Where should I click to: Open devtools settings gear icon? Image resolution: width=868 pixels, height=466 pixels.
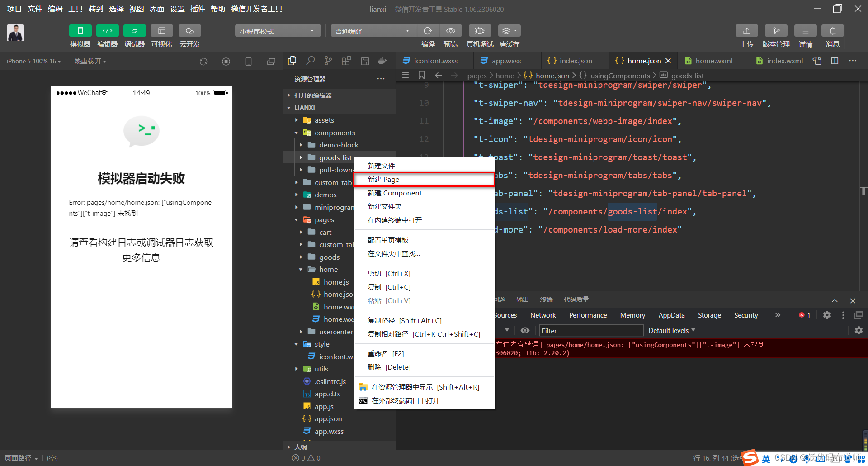pos(827,315)
